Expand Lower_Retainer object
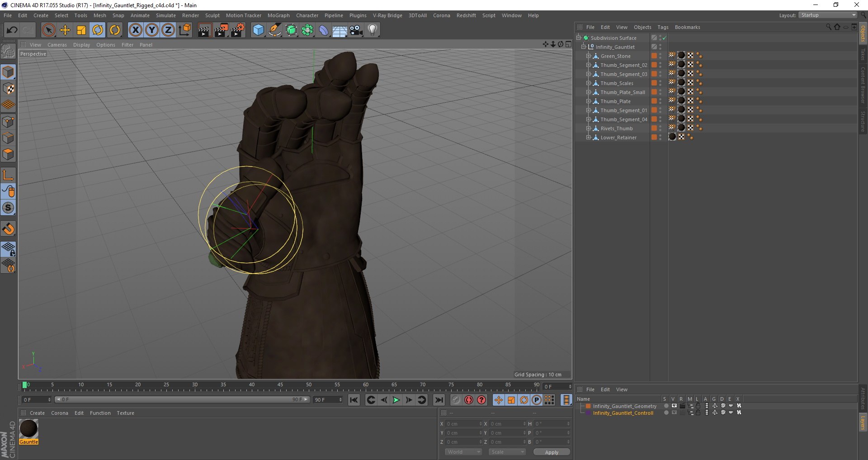The height and width of the screenshot is (460, 868). (588, 137)
